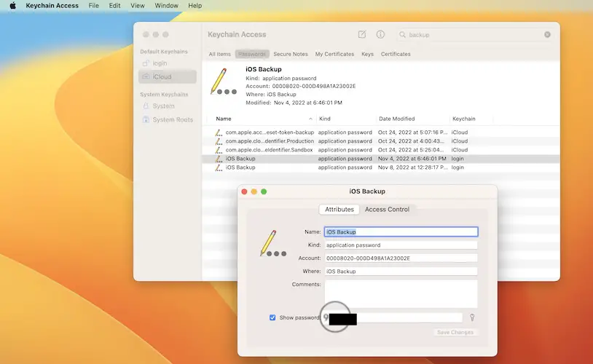The width and height of the screenshot is (593, 364).
Task: Select com.apple.clo...eIdentifier.Sandbox row
Action: [x=381, y=150]
